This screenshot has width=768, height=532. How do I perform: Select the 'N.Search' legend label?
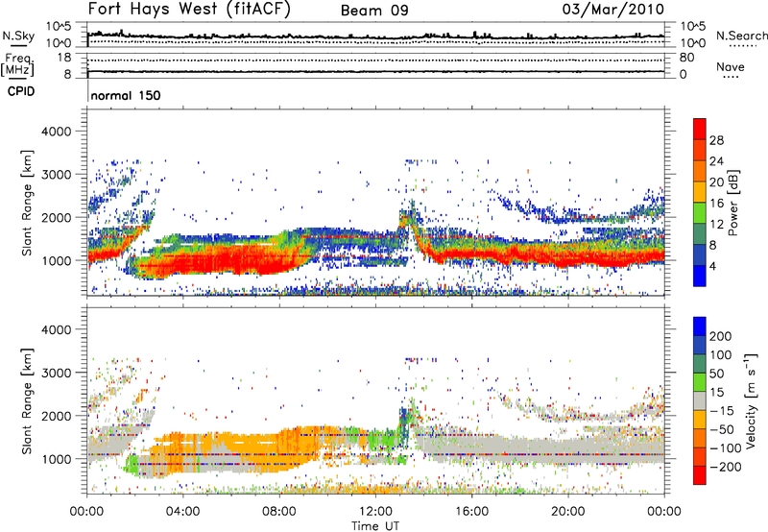tap(741, 36)
